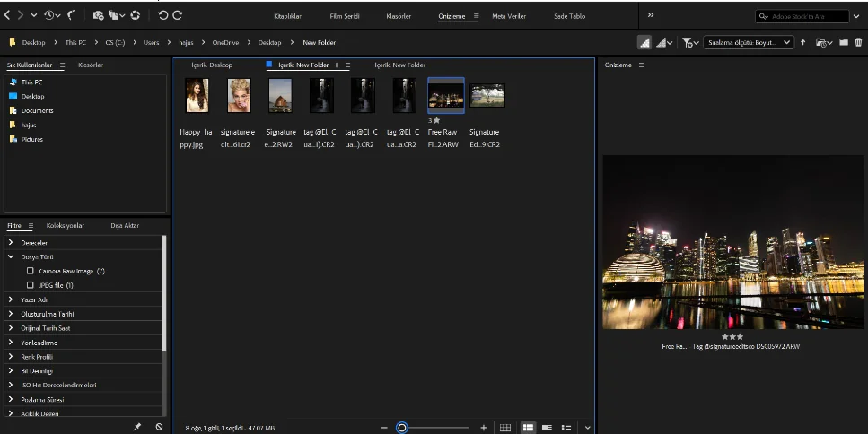Screen dimensions: 868x434
Task: Switch to the Film Şeridi workspace
Action: [x=343, y=16]
